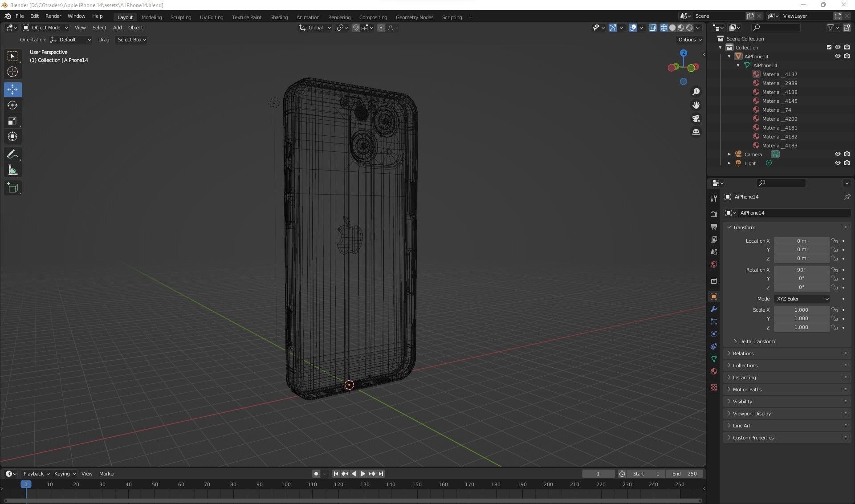Open the Add menu in viewport header
Screen dimensions: 855x504
click(x=117, y=28)
